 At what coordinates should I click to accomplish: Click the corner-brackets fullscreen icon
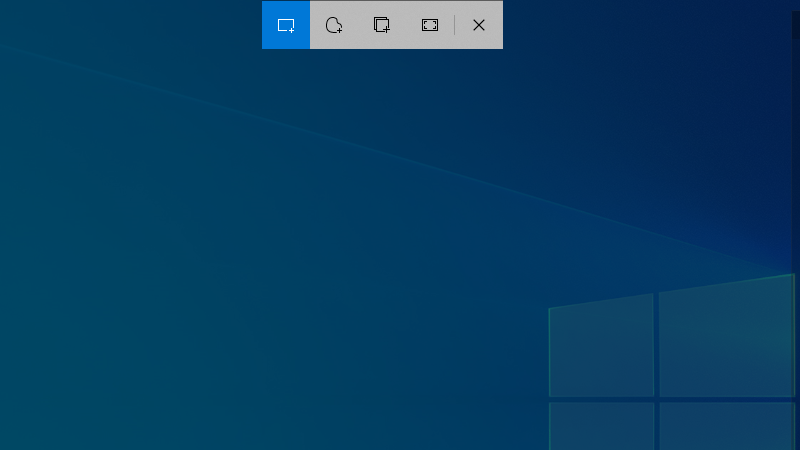(430, 25)
